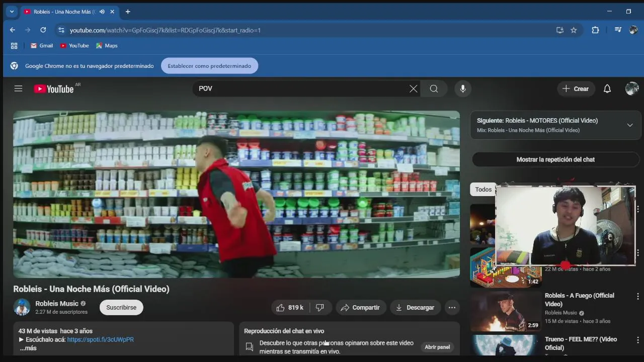
Task: Open the notifications bell
Action: coord(607,88)
